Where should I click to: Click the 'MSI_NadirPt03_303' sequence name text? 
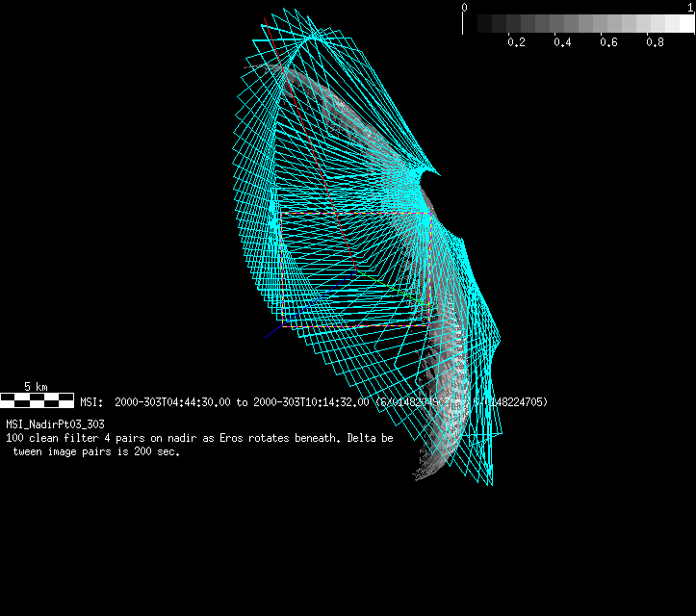pos(55,424)
